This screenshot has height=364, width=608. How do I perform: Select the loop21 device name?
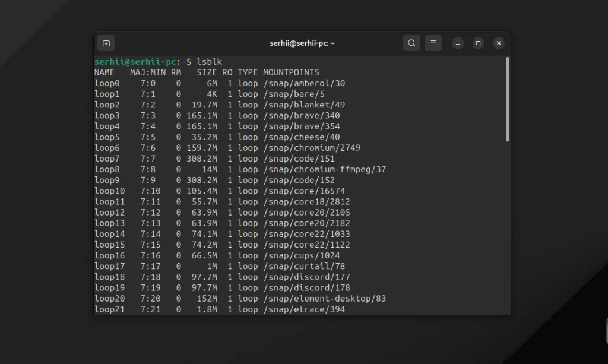pos(109,309)
